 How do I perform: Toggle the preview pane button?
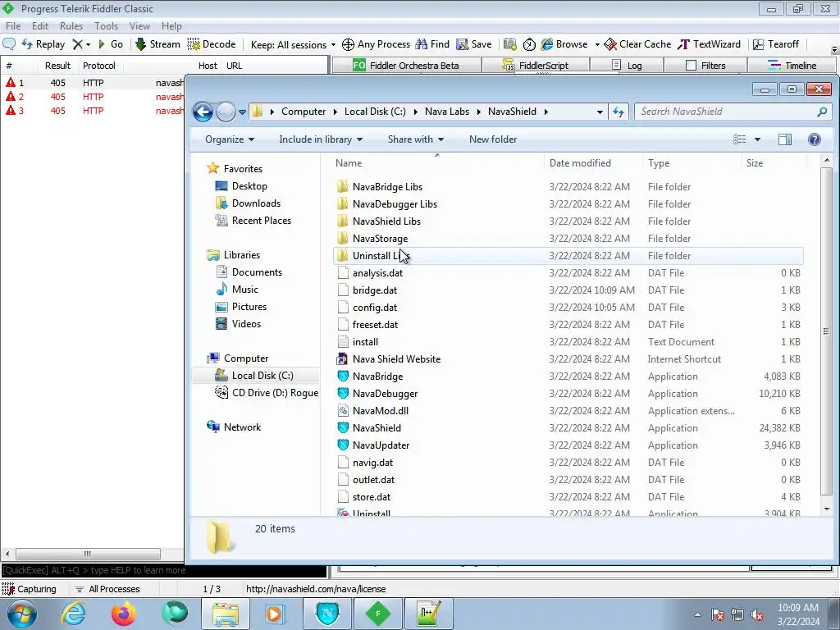point(785,139)
